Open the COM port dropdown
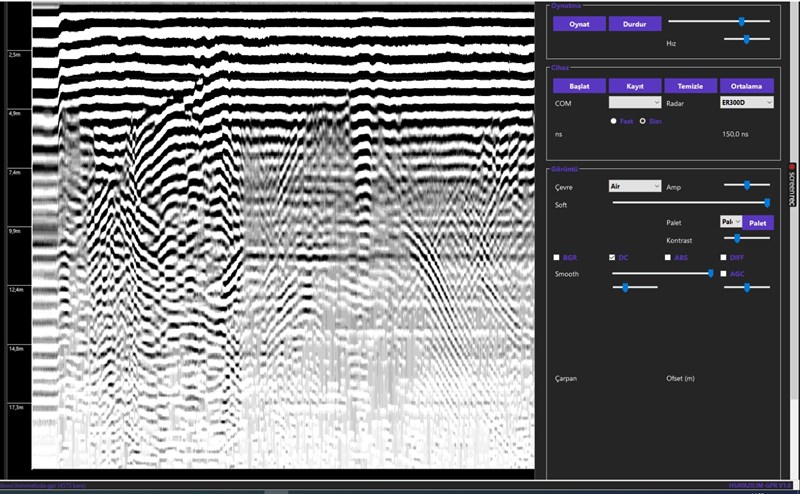 635,102
